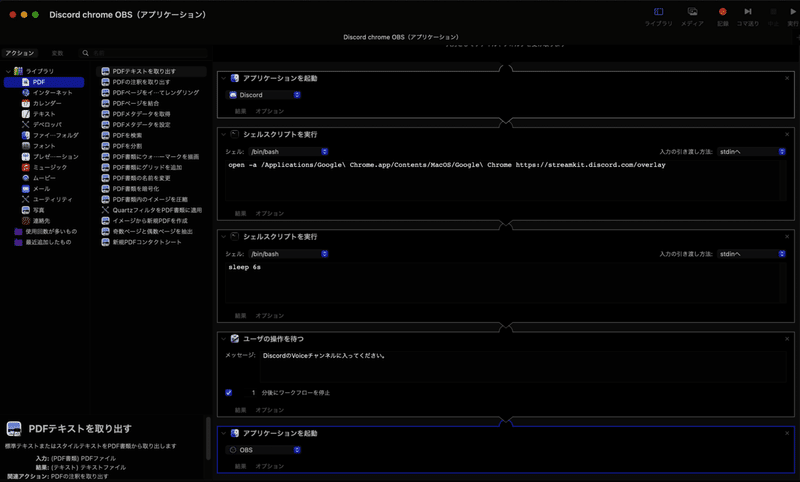Image resolution: width=800 pixels, height=482 pixels.
Task: Switch to the アクション tab
Action: 20,53
